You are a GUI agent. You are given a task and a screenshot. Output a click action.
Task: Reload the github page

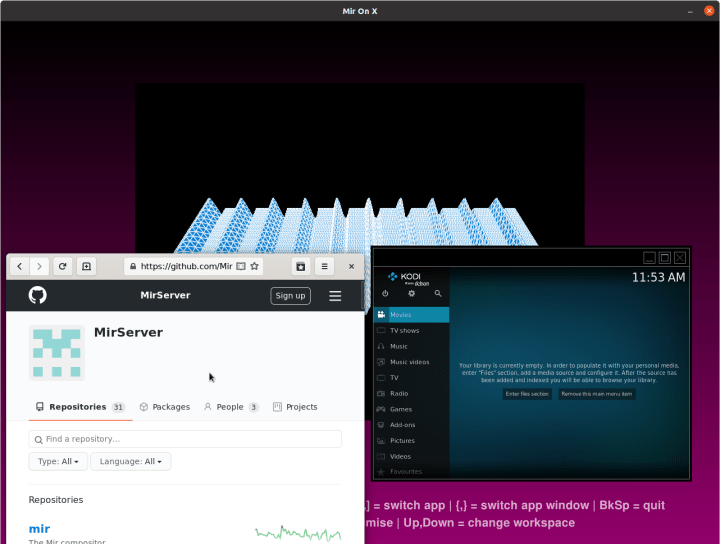(62, 266)
